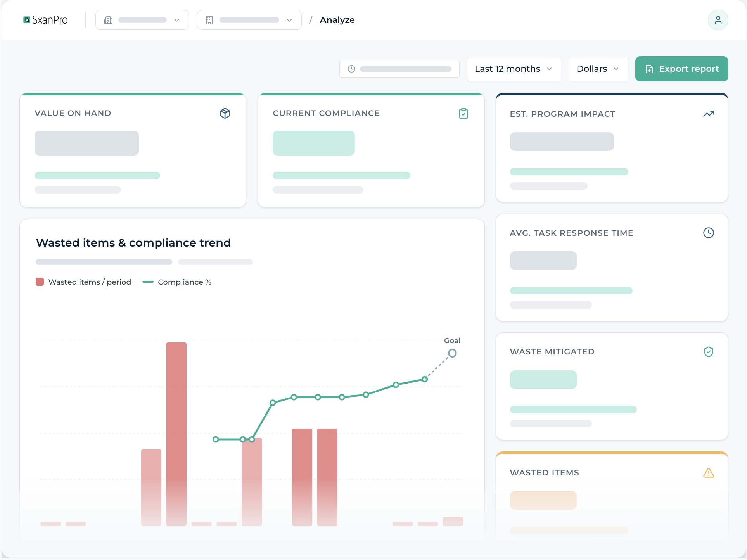
Task: Click the Goal marker on the chart
Action: click(x=452, y=353)
